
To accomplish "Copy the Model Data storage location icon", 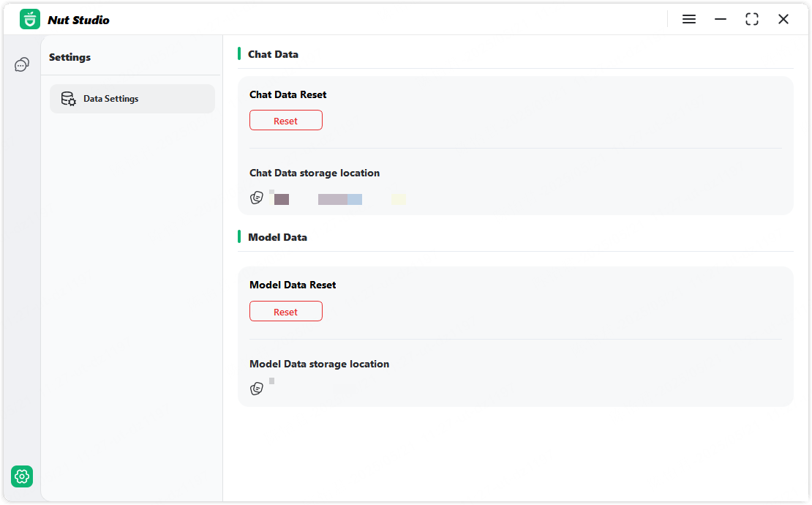I will click(x=256, y=389).
